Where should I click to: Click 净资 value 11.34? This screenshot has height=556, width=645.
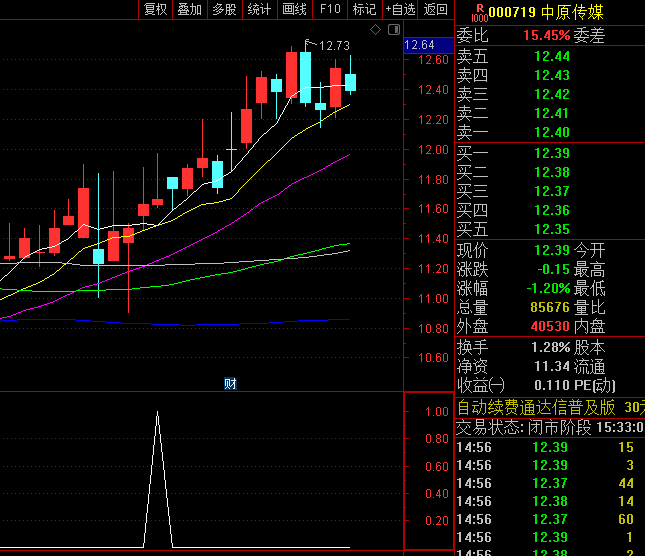click(552, 366)
